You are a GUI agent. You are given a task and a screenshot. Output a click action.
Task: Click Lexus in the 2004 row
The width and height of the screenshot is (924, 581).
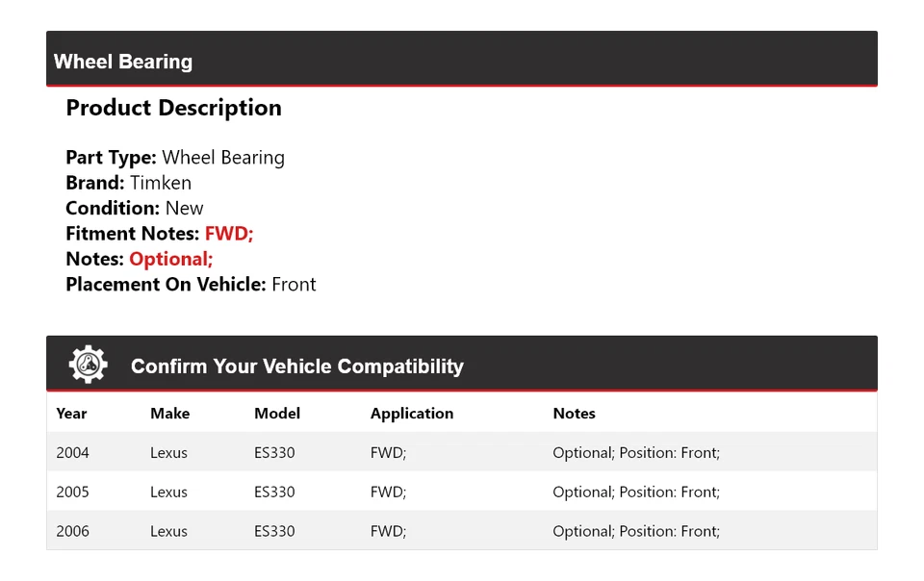tap(168, 453)
